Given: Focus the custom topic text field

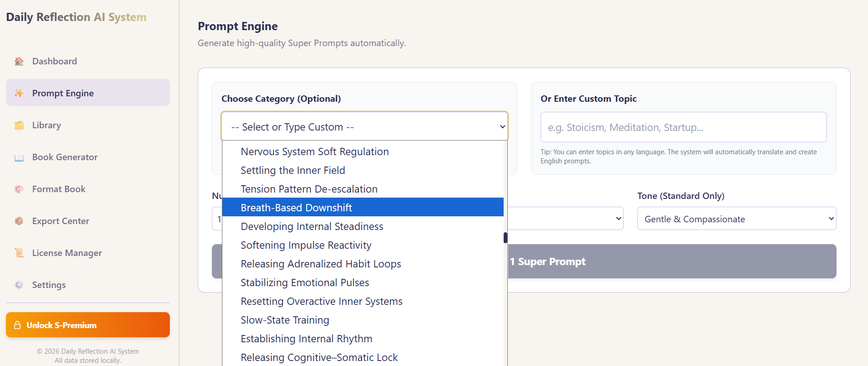Looking at the screenshot, I should pos(683,127).
